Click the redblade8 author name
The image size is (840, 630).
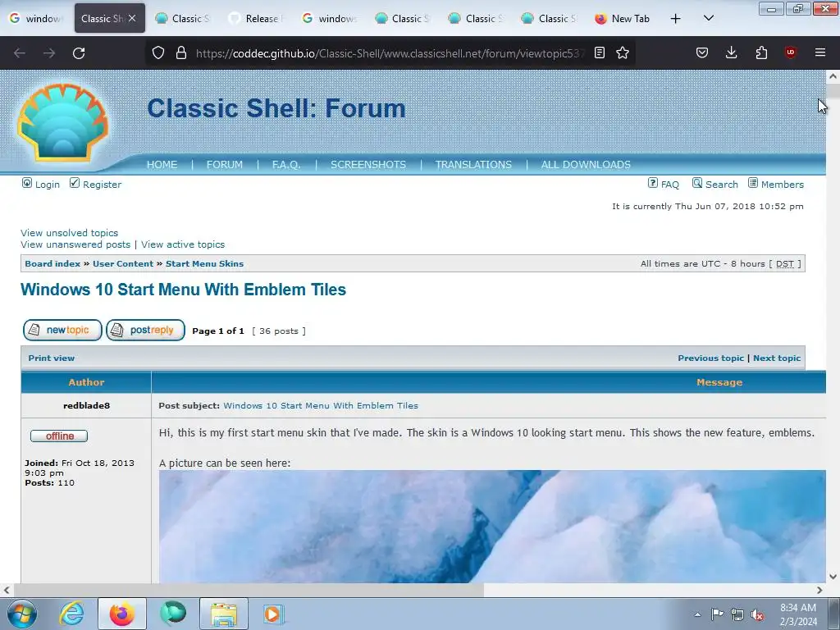coord(86,405)
